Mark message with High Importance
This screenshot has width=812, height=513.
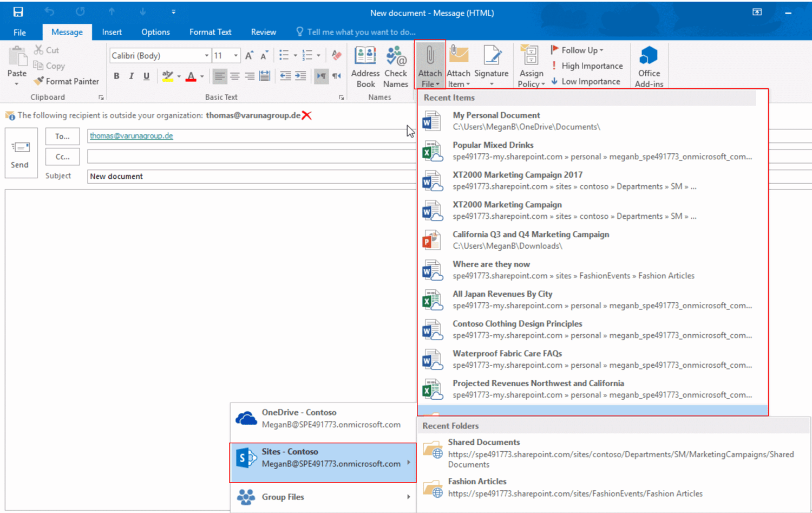coord(587,66)
